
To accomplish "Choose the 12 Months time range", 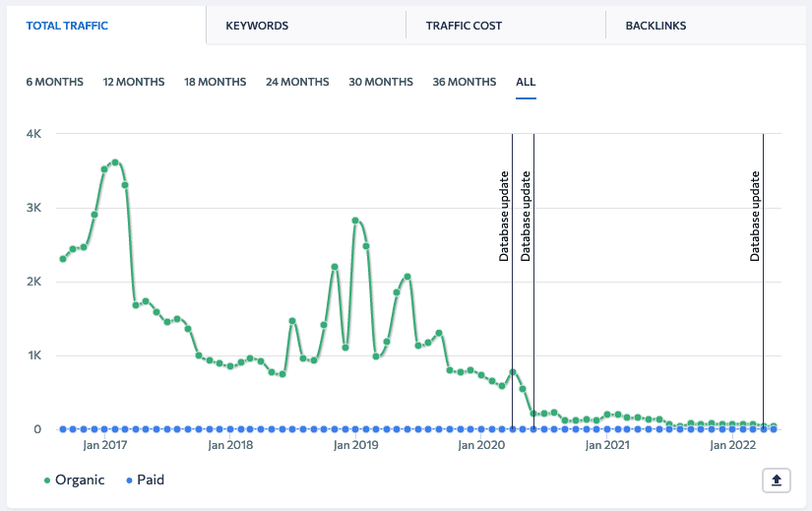I will click(x=133, y=82).
